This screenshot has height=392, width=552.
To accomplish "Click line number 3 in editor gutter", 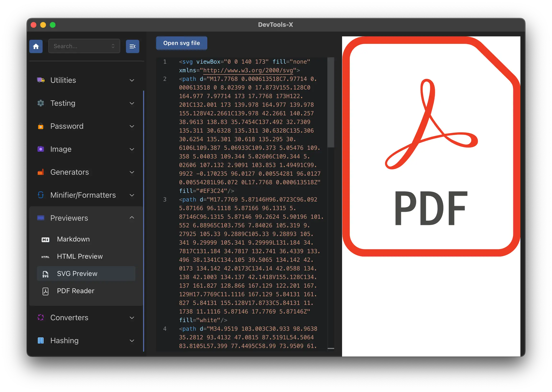I will coord(165,199).
